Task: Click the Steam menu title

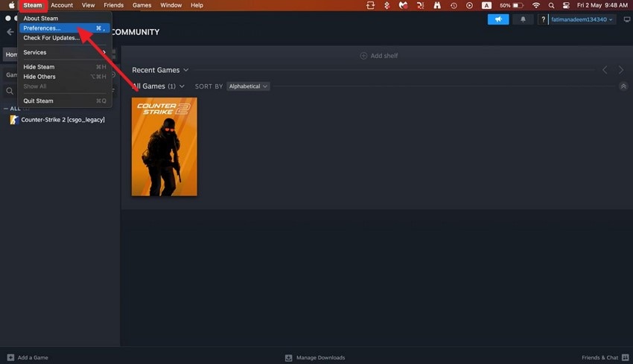Action: (x=33, y=5)
